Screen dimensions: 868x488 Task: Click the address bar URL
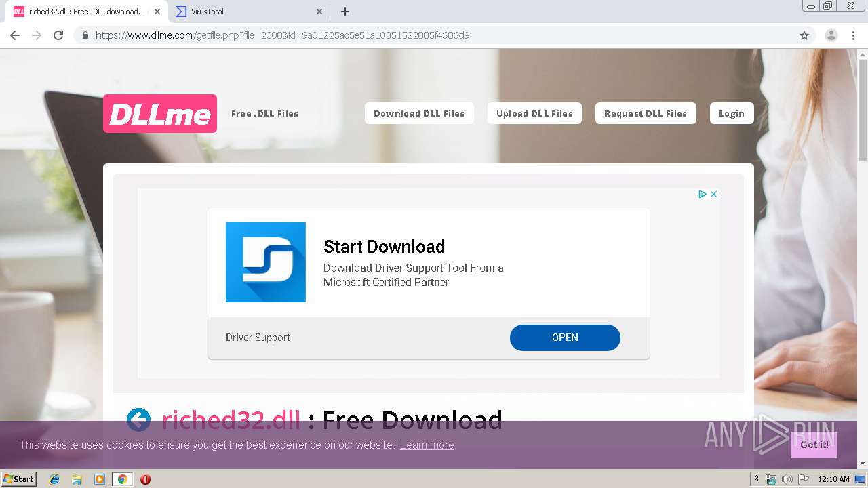[x=282, y=35]
